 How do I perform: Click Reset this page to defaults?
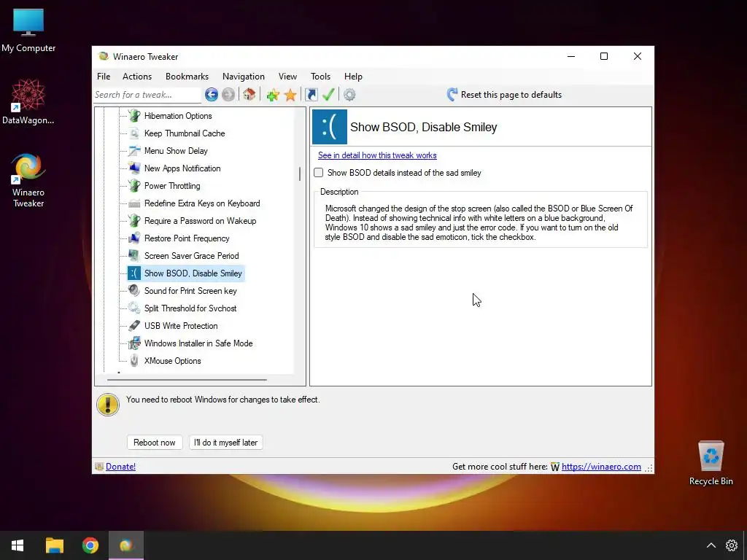505,95
